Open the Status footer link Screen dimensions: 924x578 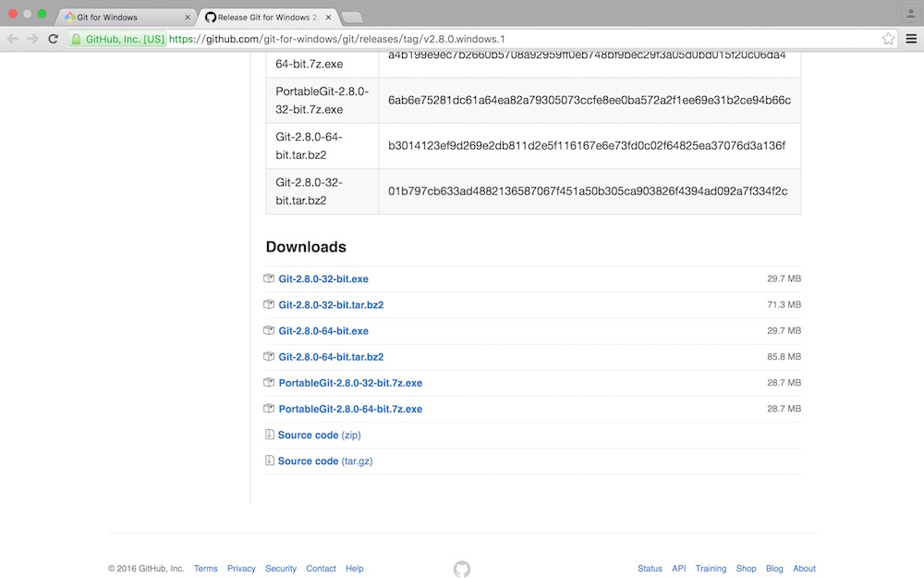[x=650, y=569]
